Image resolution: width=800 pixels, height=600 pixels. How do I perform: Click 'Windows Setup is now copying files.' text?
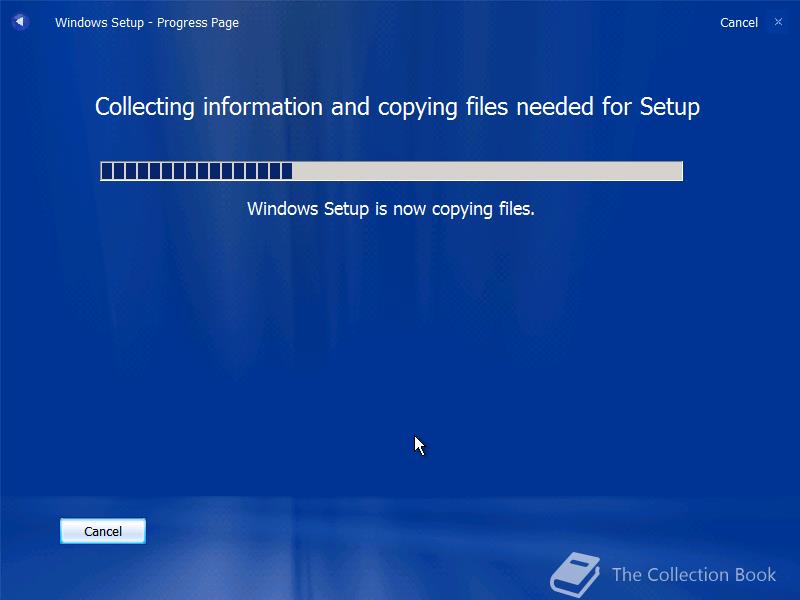pyautogui.click(x=391, y=209)
